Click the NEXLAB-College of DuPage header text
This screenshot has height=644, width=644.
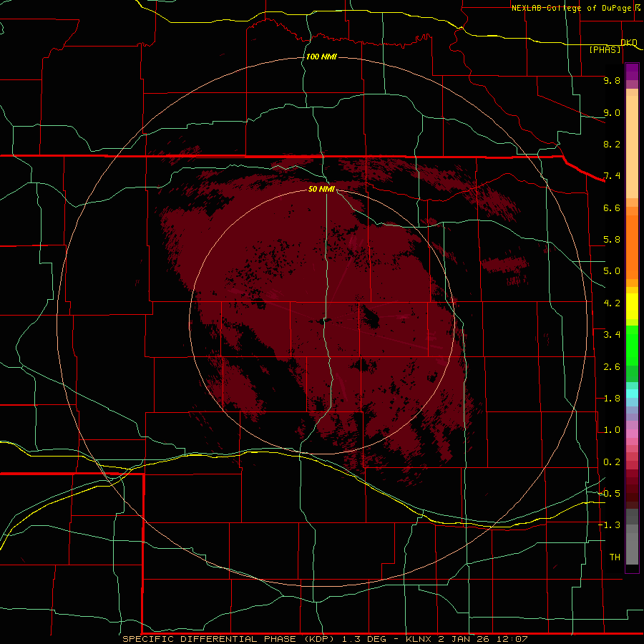pos(571,8)
